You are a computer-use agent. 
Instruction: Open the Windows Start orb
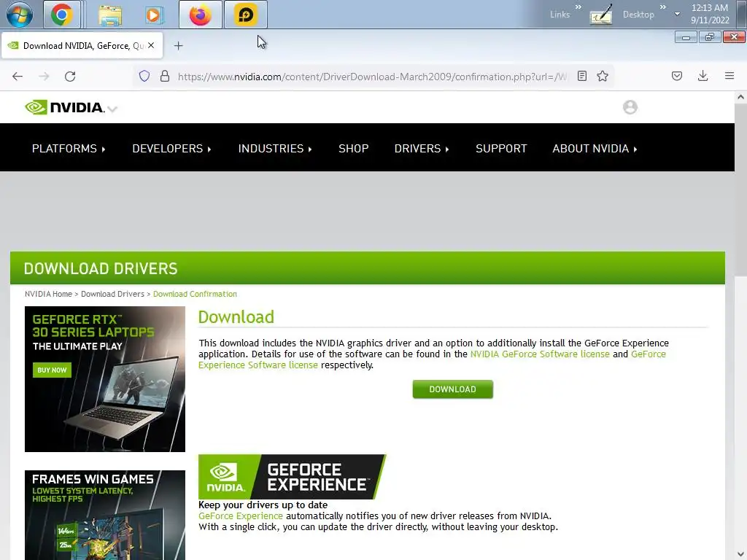(19, 15)
